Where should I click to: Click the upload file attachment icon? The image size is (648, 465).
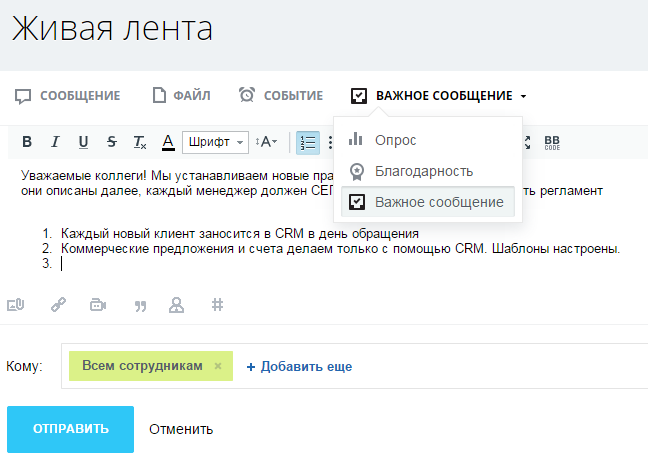pyautogui.click(x=16, y=305)
